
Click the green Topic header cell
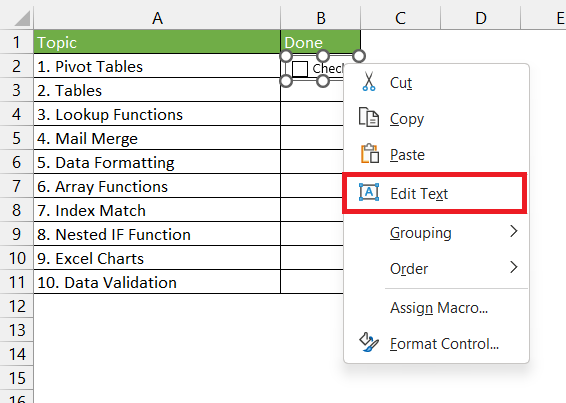157,42
